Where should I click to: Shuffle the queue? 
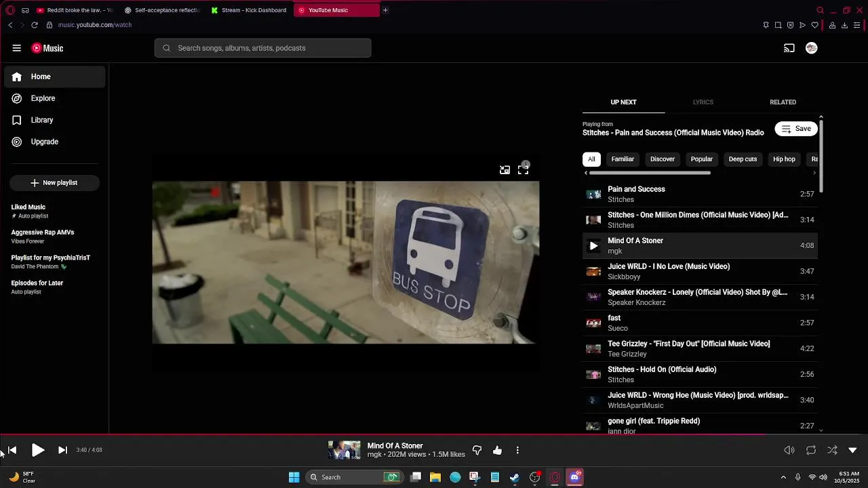832,450
